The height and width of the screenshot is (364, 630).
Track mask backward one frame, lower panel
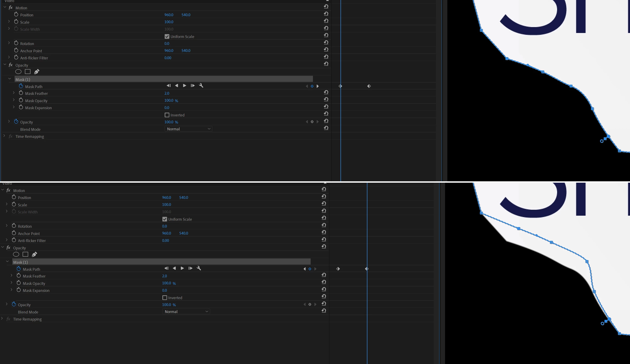point(166,268)
